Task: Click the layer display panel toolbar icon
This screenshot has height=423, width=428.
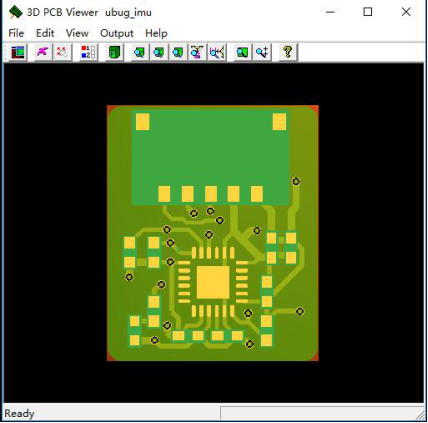Action: [18, 52]
